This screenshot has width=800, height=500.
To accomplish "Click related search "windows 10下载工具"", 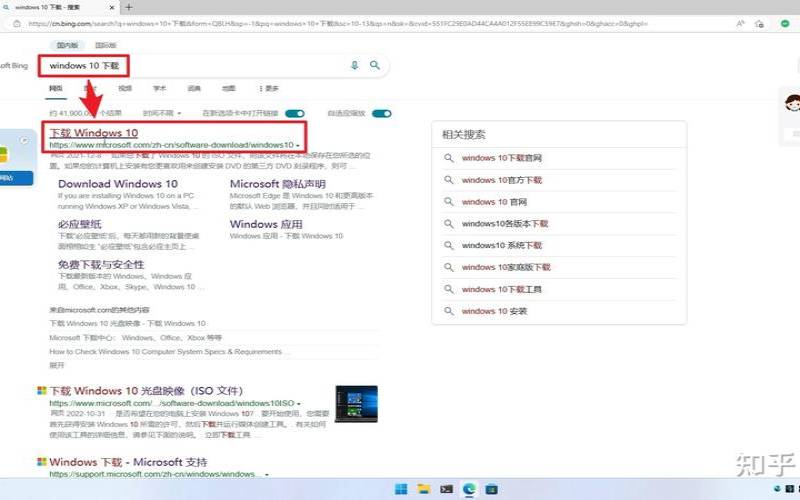I will tap(502, 289).
